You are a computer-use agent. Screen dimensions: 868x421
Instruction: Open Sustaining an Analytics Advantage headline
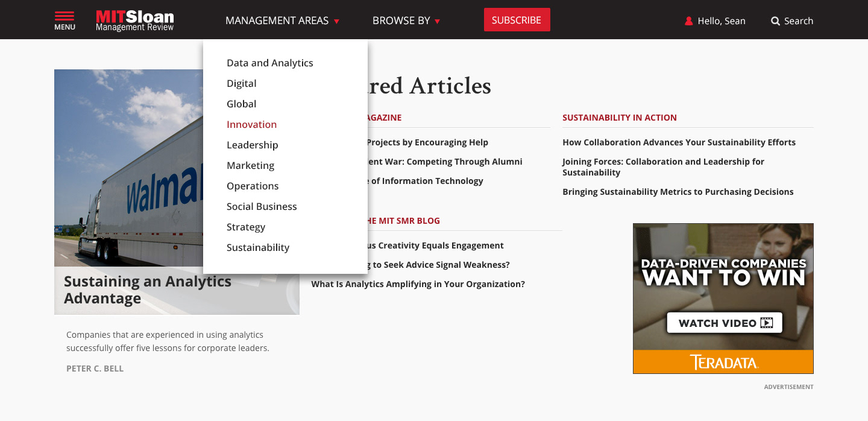pyautogui.click(x=148, y=290)
